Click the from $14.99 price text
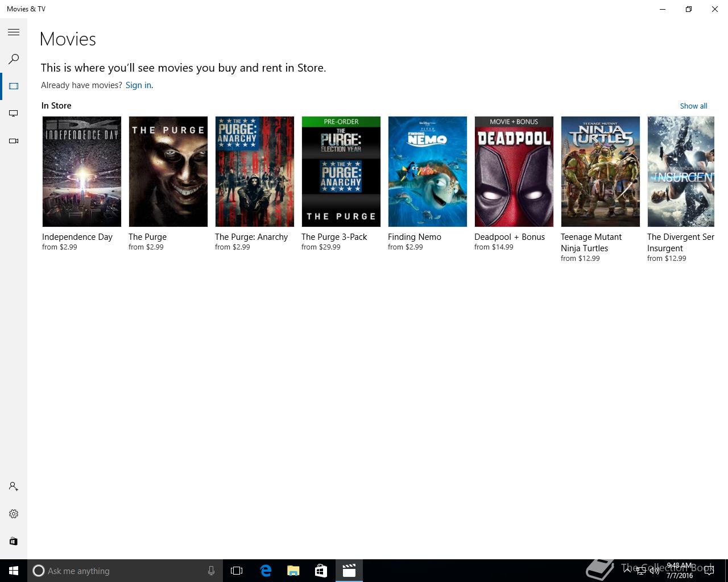This screenshot has height=582, width=728. [x=494, y=247]
